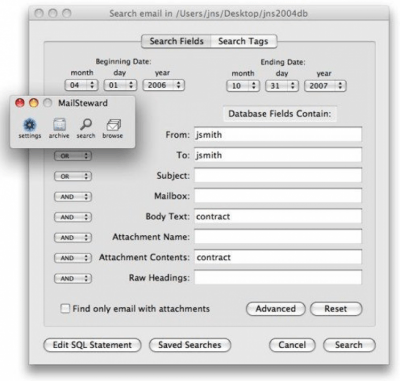Image resolution: width=400 pixels, height=381 pixels.
Task: Click the Reset button
Action: (x=336, y=309)
